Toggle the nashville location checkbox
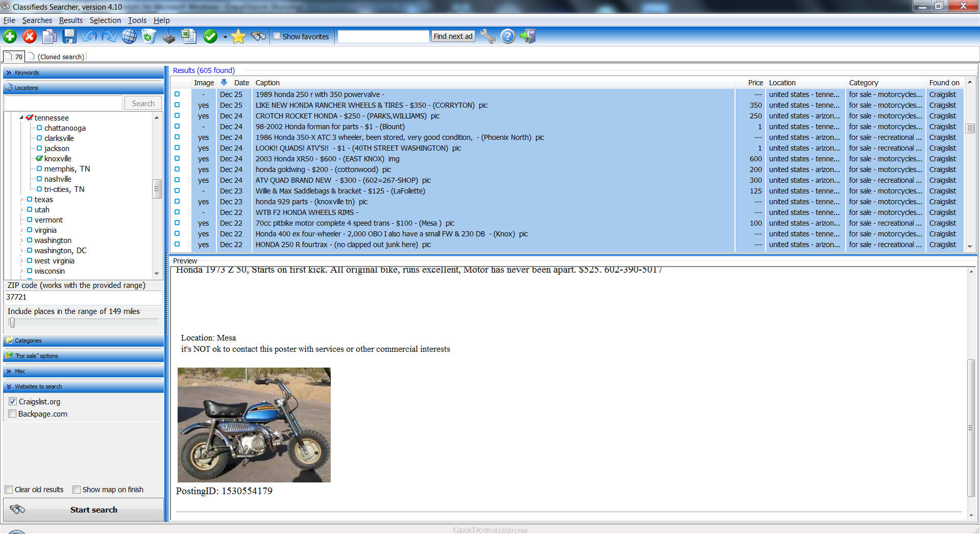This screenshot has height=534, width=980. 39,179
